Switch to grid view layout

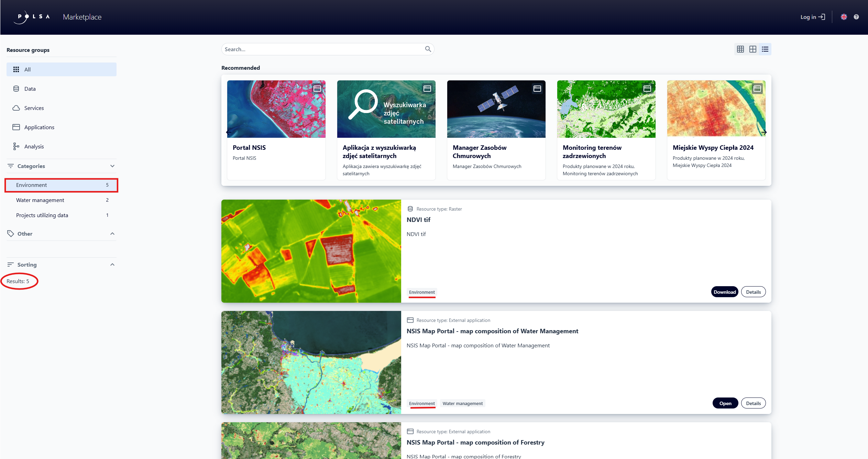coord(740,49)
